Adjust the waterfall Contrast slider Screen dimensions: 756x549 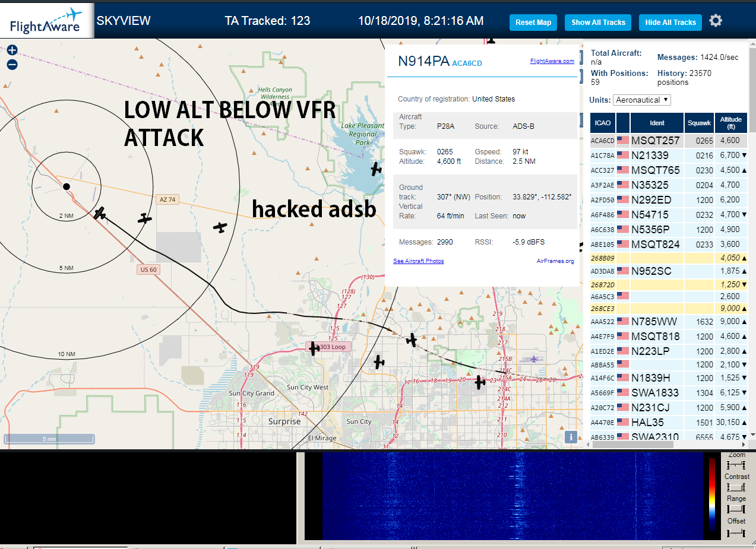(736, 487)
